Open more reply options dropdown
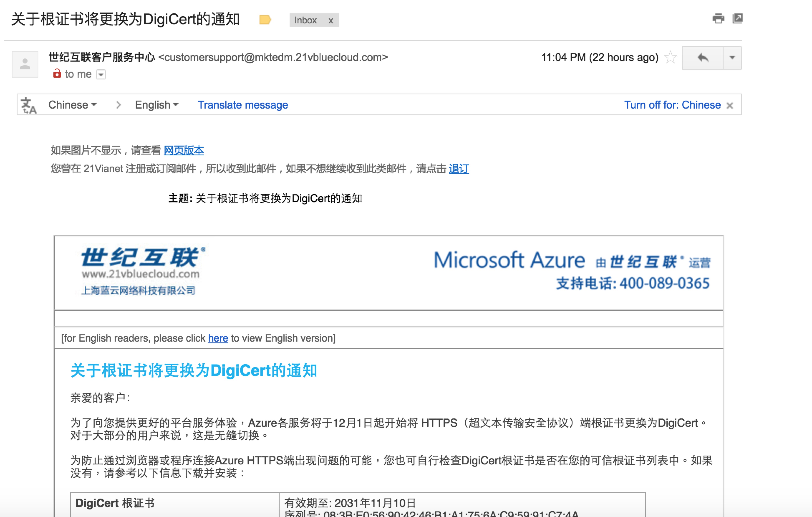 732,58
